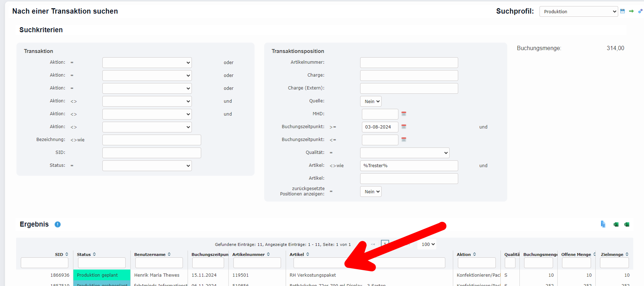Image resolution: width=644 pixels, height=286 pixels.
Task: Open the Suchprofil dropdown
Action: (578, 11)
